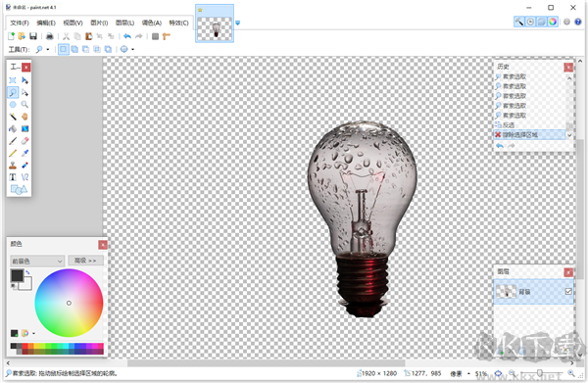Select the Eraser tool
The width and height of the screenshot is (588, 383).
pyautogui.click(x=24, y=141)
